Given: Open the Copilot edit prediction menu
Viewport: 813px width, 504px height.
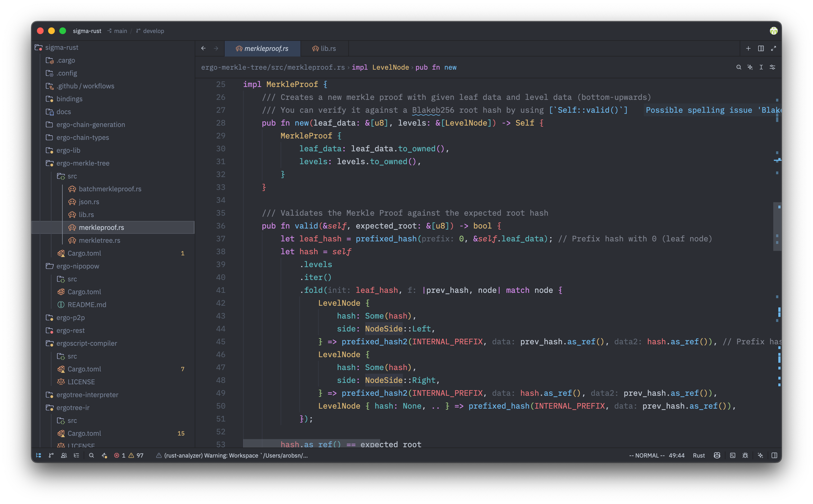Looking at the screenshot, I should [717, 455].
